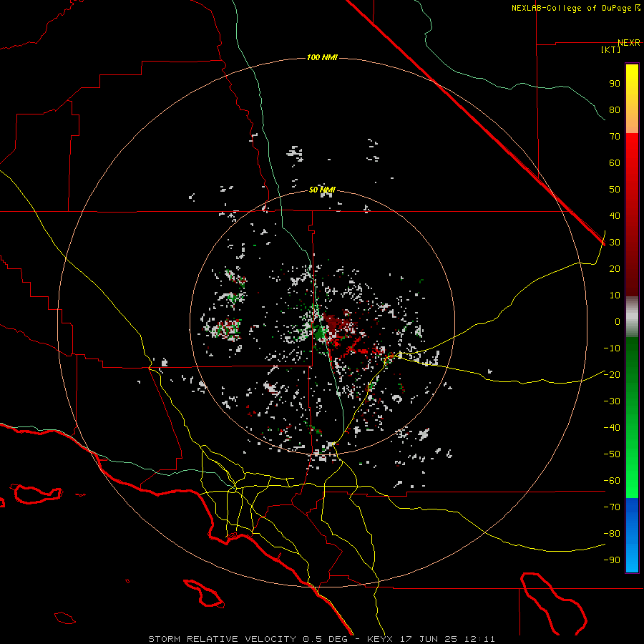Click the KEYX radar site identifier
Viewport: 644px width, 644px height.
pos(380,639)
